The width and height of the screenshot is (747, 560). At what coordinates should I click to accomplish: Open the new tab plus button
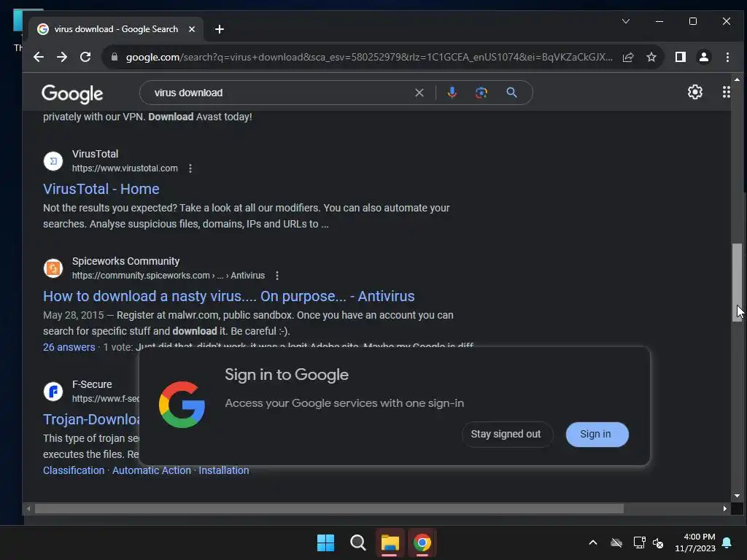click(219, 29)
